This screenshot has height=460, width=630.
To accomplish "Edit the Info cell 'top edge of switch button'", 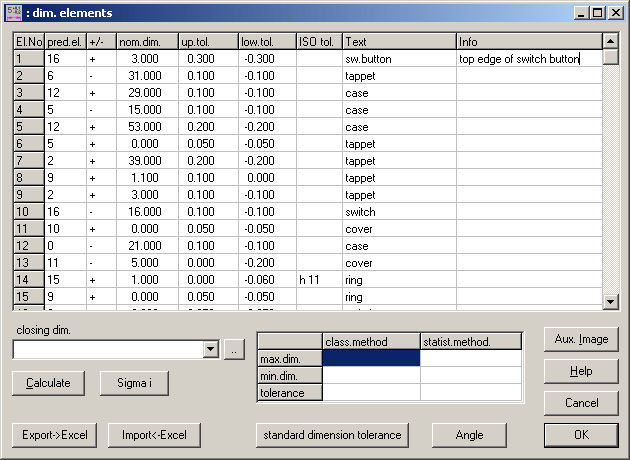I will pos(528,59).
